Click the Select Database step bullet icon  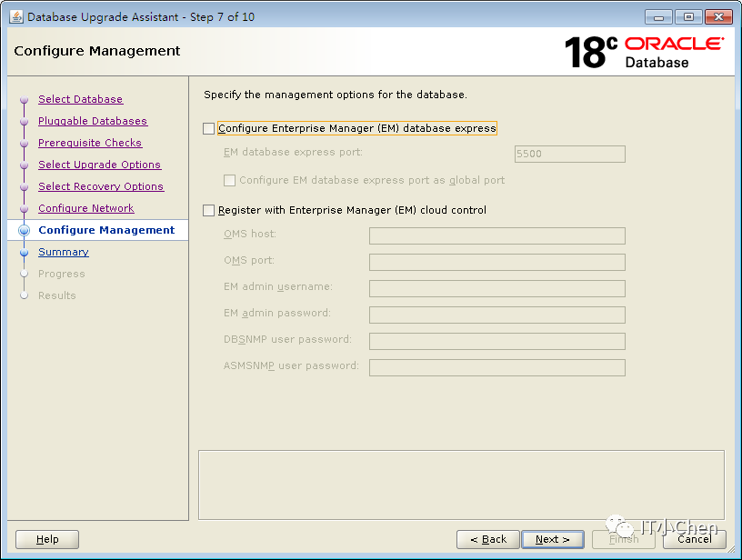(25, 100)
